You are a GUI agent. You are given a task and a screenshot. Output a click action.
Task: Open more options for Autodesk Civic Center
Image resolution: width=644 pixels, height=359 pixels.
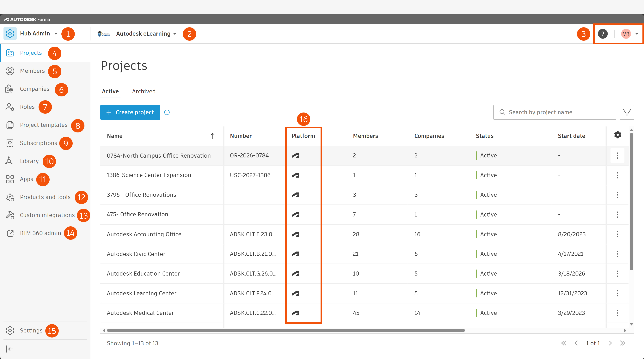[x=617, y=254]
